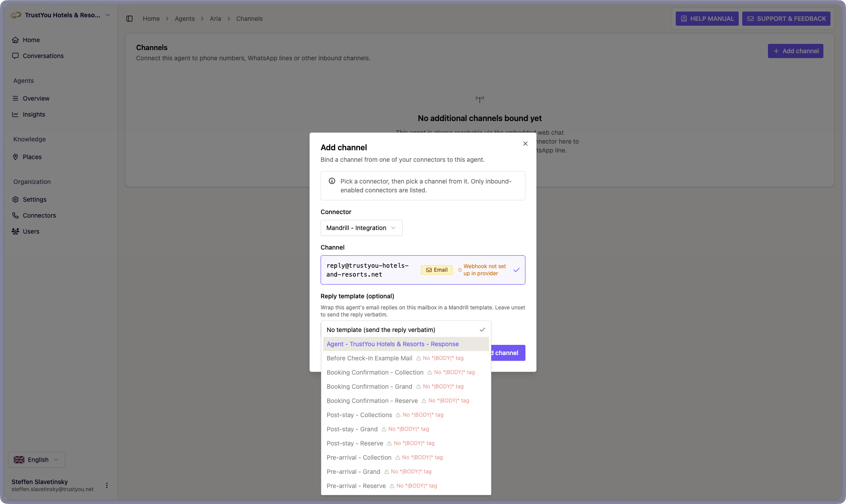Open the English language dropdown
The height and width of the screenshot is (504, 846).
tap(36, 460)
